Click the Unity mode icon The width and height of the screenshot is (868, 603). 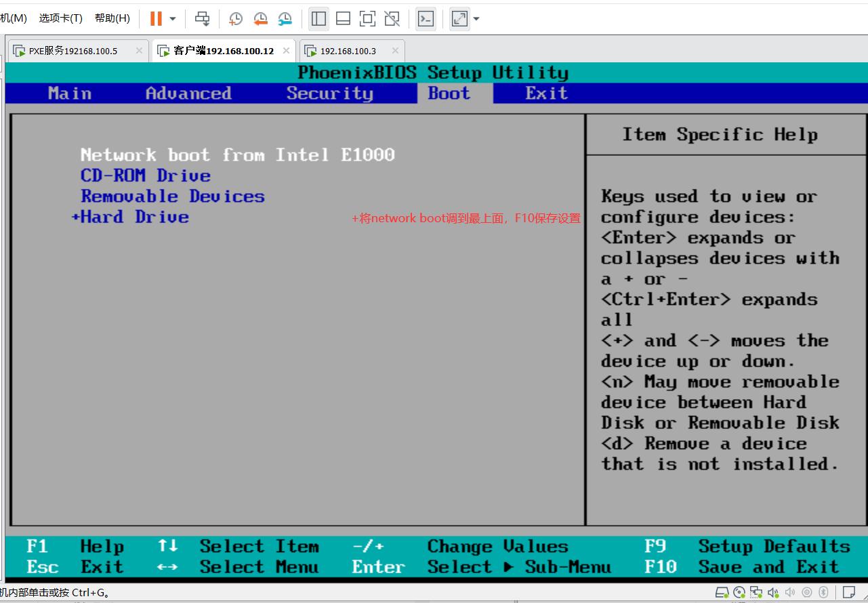coord(392,18)
